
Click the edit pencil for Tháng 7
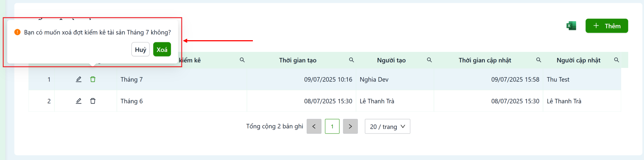79,79
